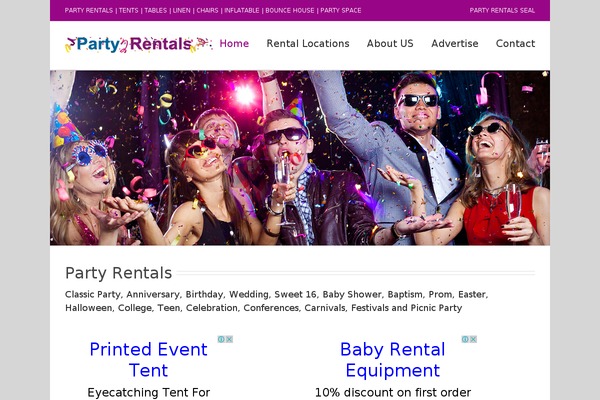
Task: Open the Contact page
Action: [515, 44]
